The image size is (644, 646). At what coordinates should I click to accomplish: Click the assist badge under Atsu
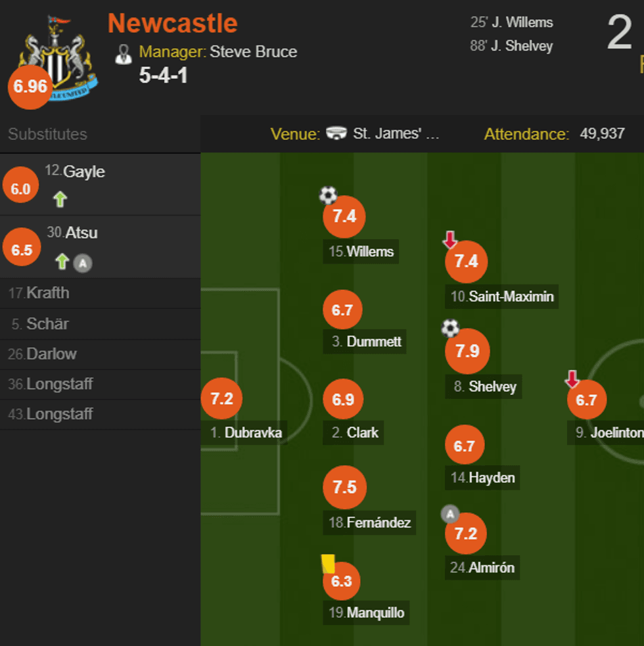82,264
